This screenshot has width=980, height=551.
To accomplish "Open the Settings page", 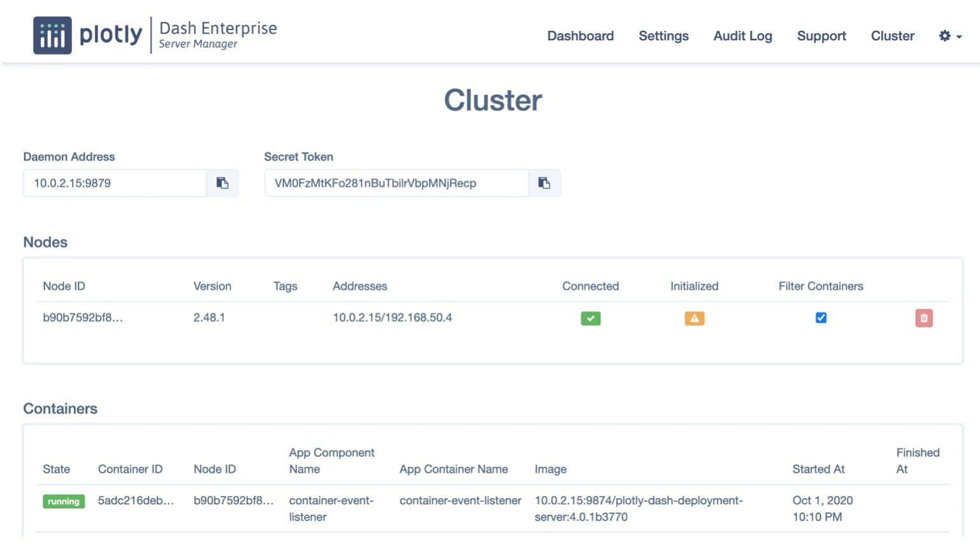I will [663, 36].
